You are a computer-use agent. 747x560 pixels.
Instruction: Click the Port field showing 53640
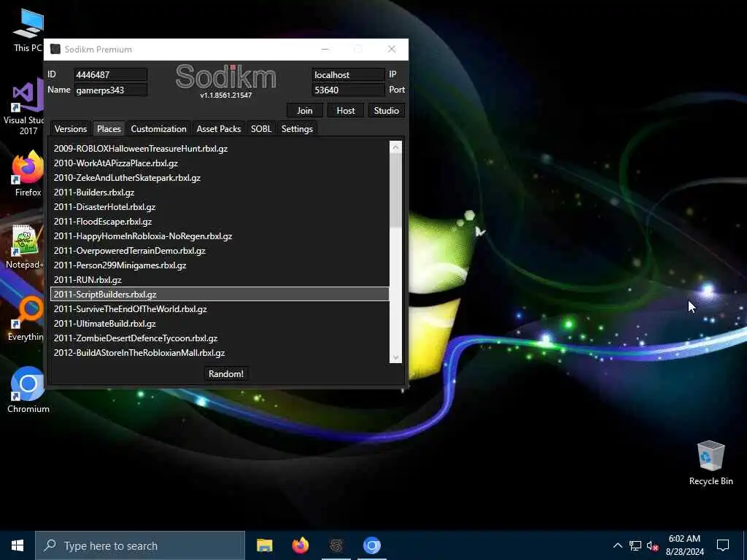click(x=348, y=90)
